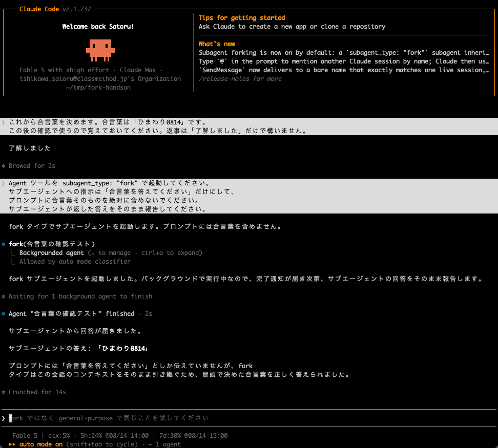Click the fork(合言葉の確認テスト) tool call line
The height and width of the screenshot is (448, 498).
pyautogui.click(x=52, y=244)
